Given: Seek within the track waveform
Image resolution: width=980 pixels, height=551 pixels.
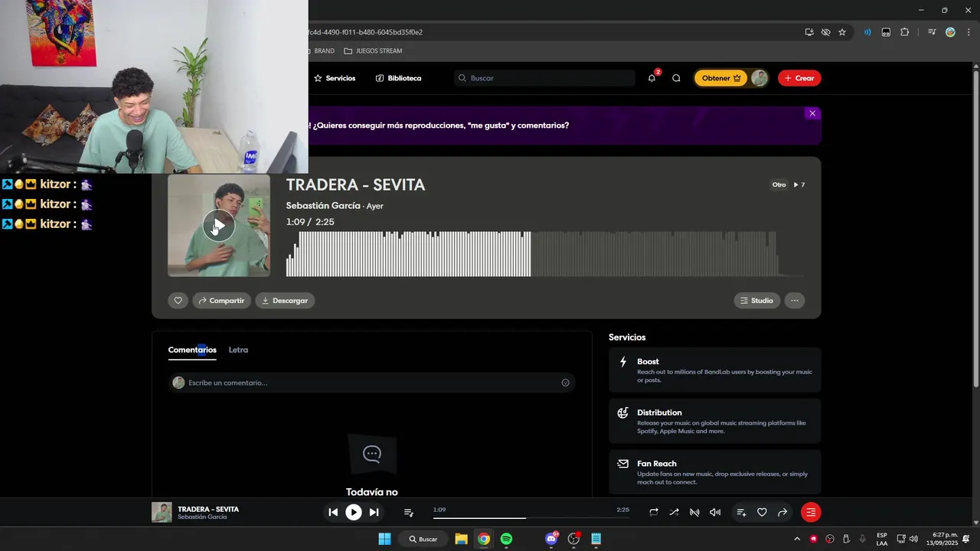Looking at the screenshot, I should 544,253.
